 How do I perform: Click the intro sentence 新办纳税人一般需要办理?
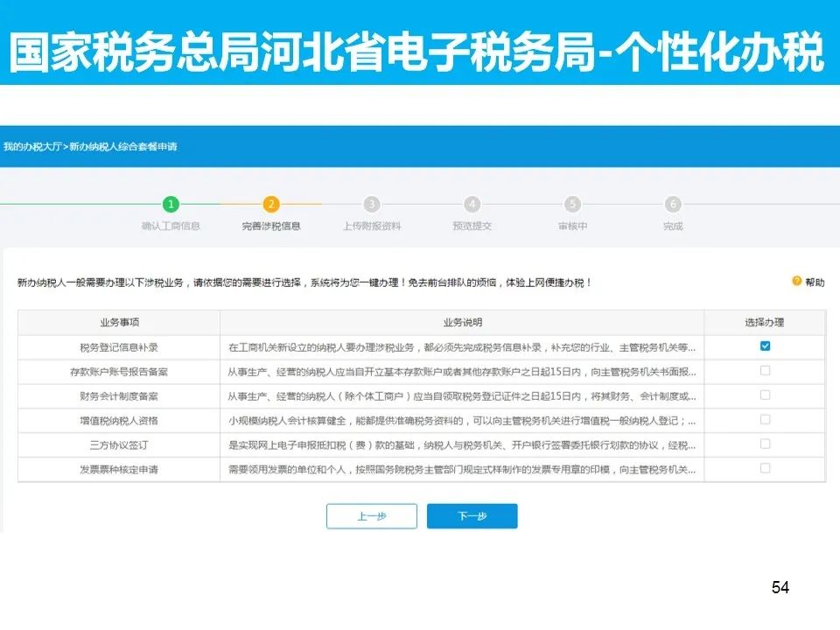(304, 283)
